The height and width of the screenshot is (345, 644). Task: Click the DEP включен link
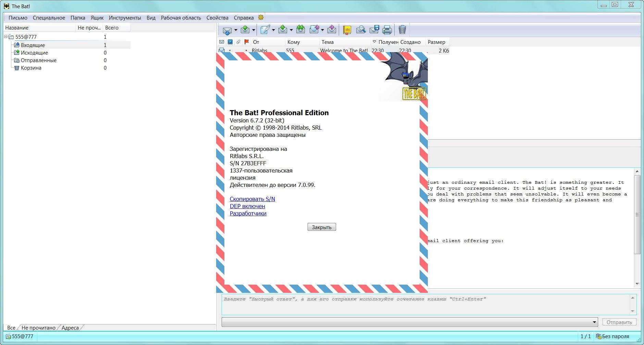[x=247, y=206]
